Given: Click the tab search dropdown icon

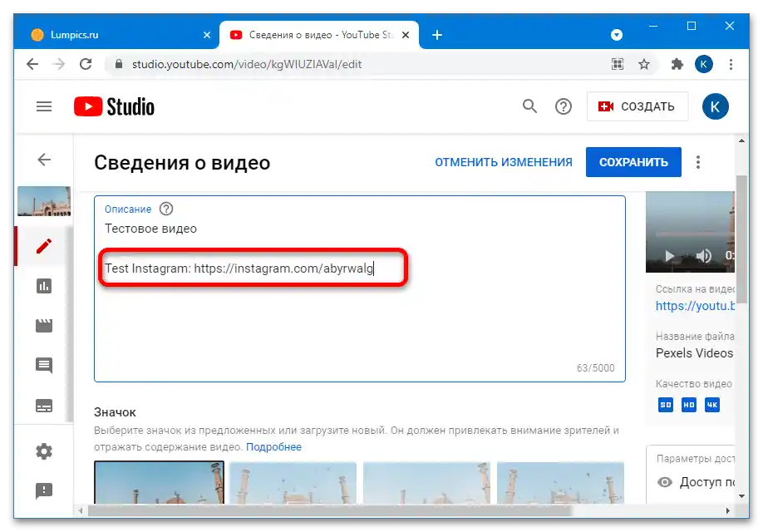Looking at the screenshot, I should 617,35.
